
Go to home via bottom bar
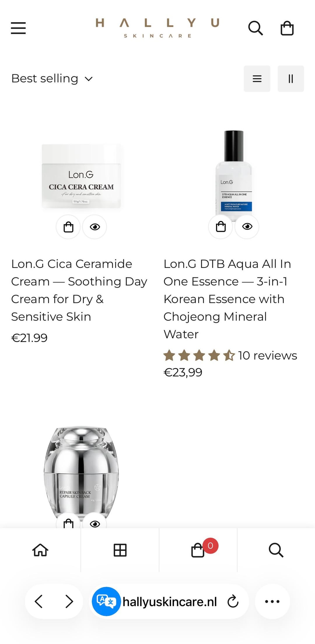pyautogui.click(x=40, y=550)
